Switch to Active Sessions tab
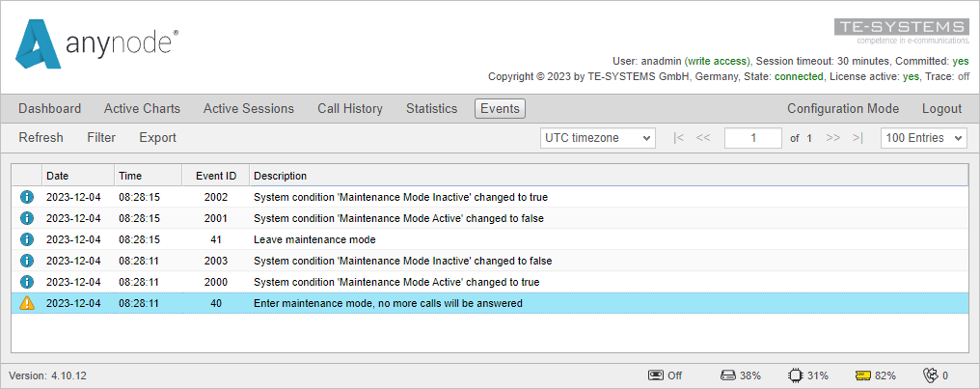 coord(249,109)
